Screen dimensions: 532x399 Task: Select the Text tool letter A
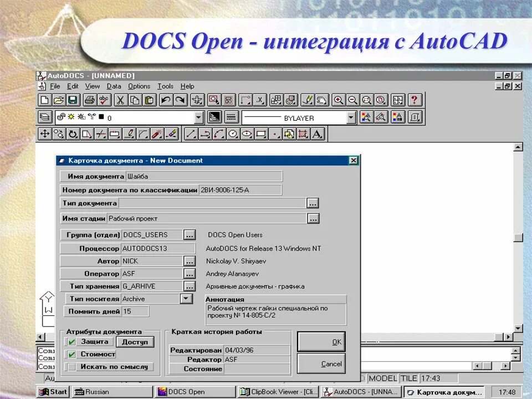[317, 134]
